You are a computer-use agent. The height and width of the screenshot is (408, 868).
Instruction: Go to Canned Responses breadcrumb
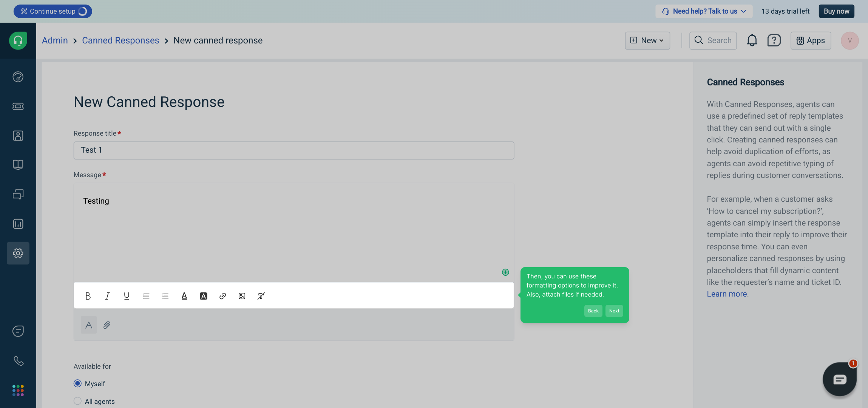point(120,40)
